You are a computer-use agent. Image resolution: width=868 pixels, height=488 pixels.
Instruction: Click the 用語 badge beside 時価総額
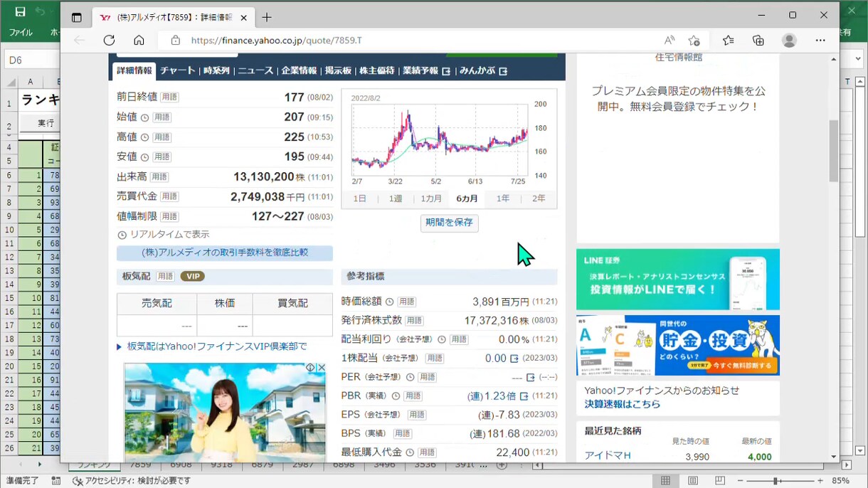pos(407,302)
